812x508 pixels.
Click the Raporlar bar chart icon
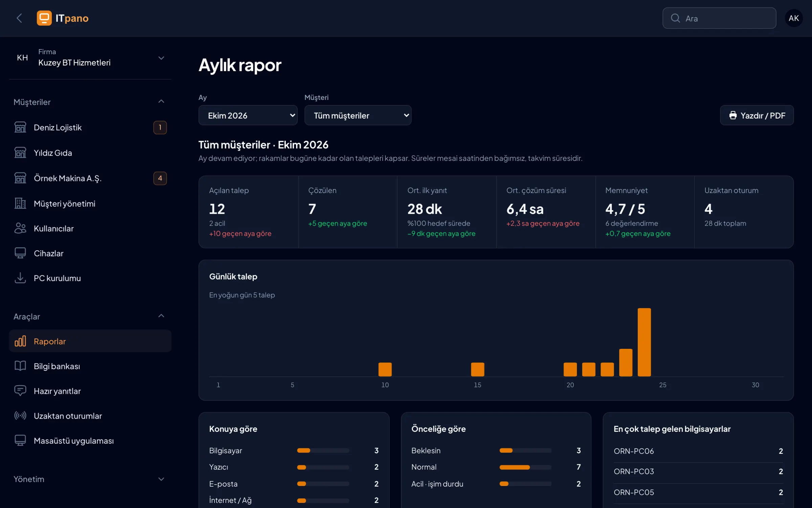(20, 341)
